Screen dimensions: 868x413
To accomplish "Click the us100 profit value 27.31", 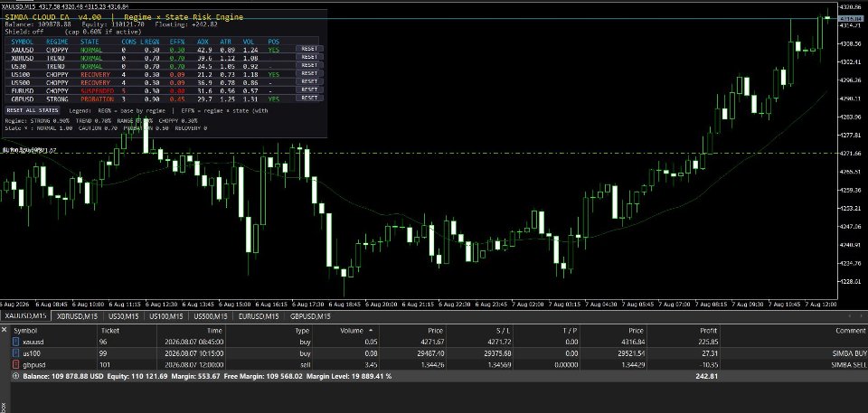I will (711, 353).
